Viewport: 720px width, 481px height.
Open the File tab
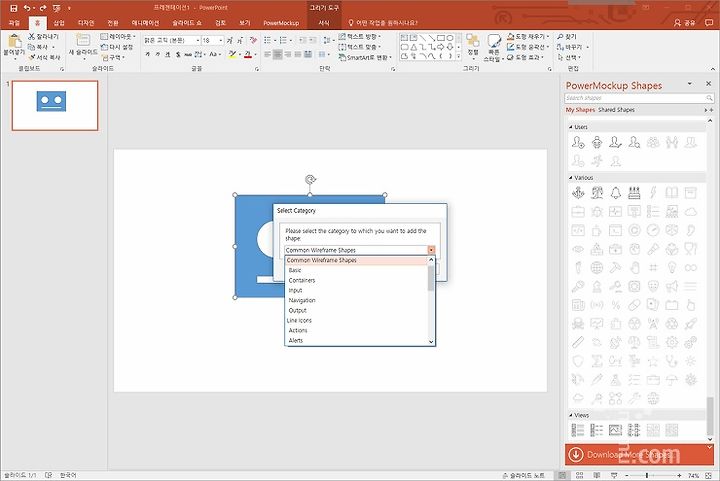(x=14, y=22)
